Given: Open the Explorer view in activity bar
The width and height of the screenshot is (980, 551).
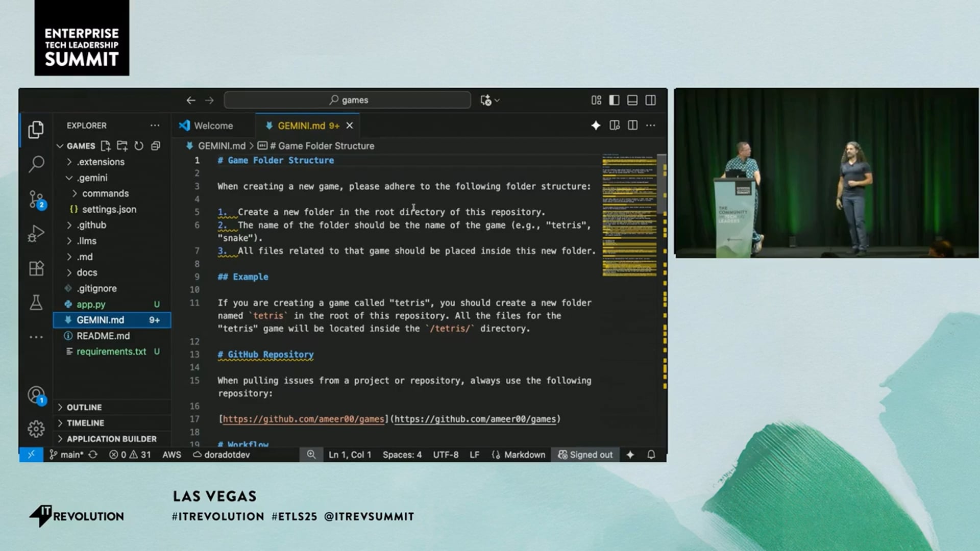Looking at the screenshot, I should (x=36, y=130).
